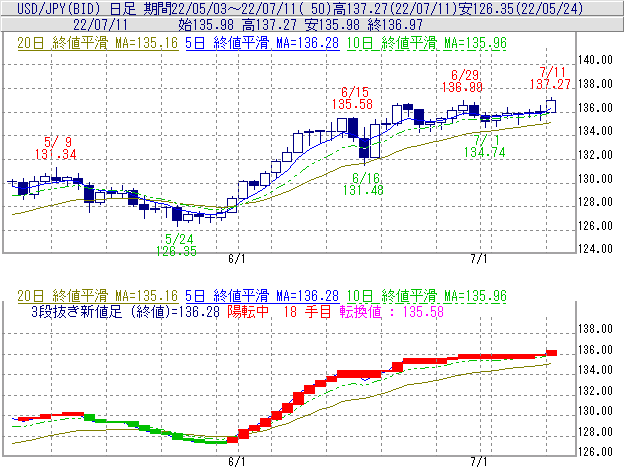
Task: Click the 140.00 price axis label on upper chart
Action: pos(595,60)
